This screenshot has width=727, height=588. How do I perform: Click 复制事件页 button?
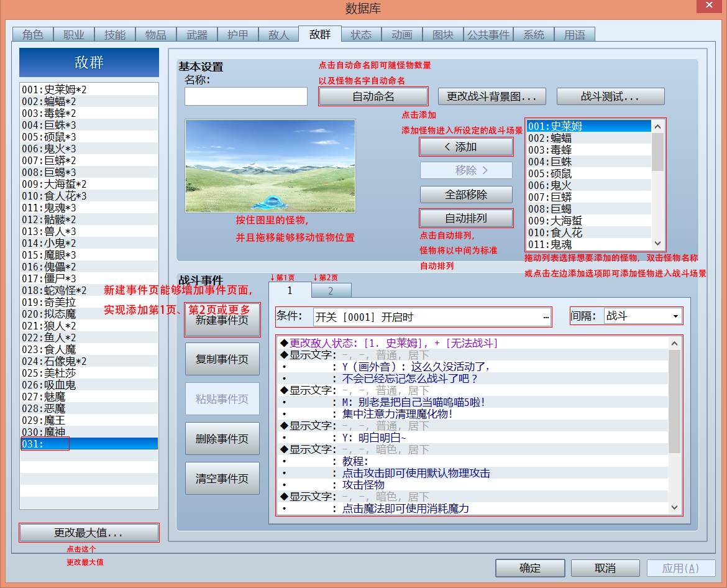click(222, 359)
